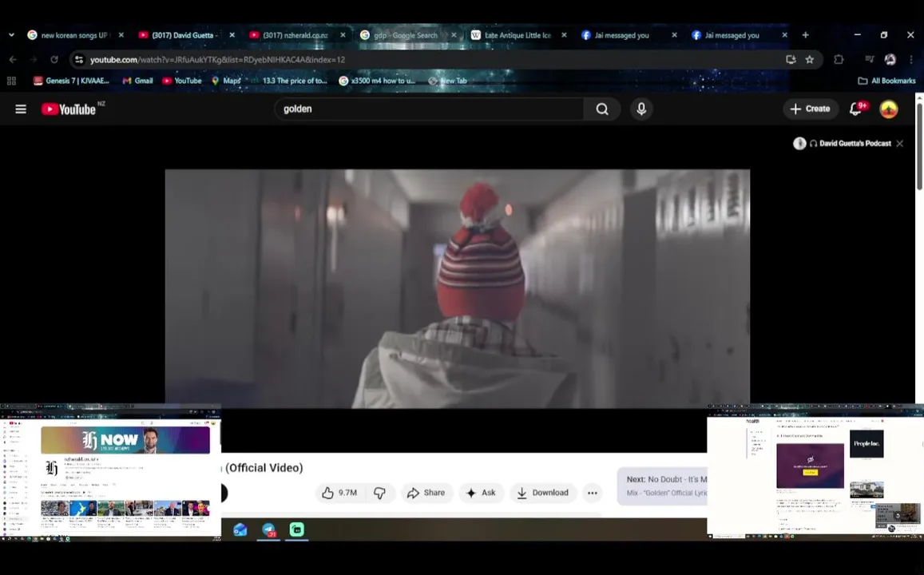The width and height of the screenshot is (924, 575).
Task: Open David Guetta's Podcast channel avatar
Action: (x=799, y=143)
